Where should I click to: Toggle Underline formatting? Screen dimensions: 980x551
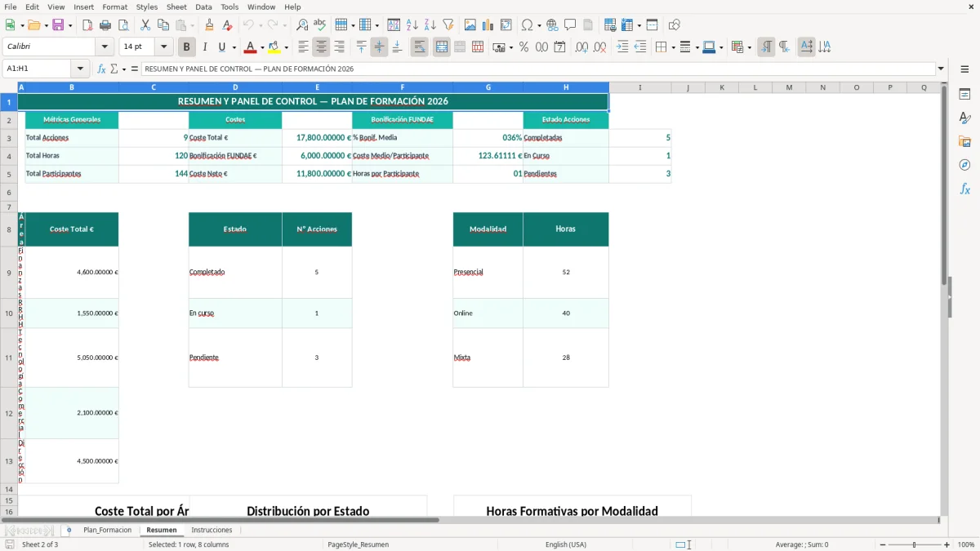tap(221, 47)
